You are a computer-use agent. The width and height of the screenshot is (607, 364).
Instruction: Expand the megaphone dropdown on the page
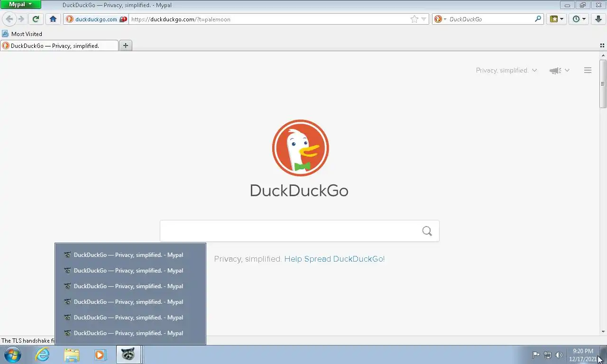point(560,70)
